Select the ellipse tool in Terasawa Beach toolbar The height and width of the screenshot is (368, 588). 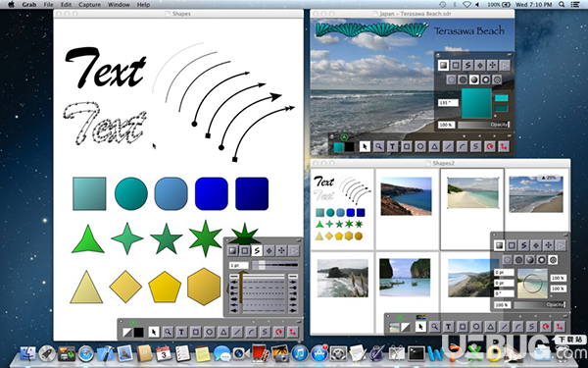pos(420,146)
